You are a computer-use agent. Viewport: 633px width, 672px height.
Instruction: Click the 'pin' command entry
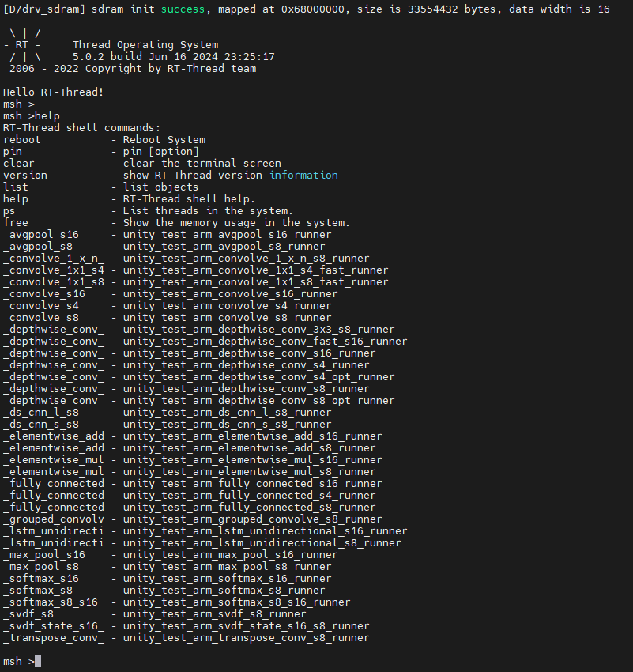13,152
